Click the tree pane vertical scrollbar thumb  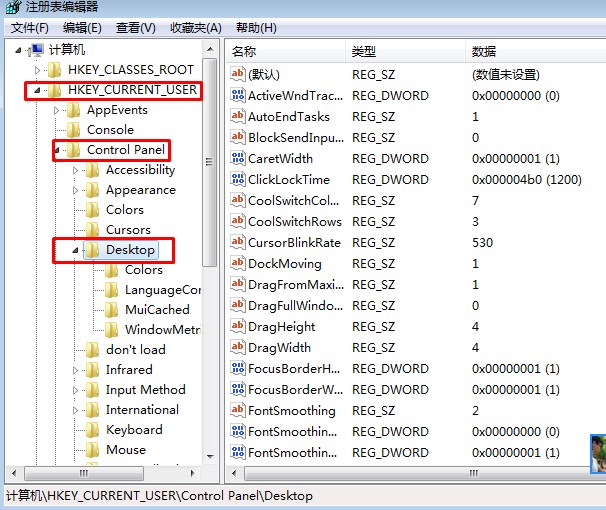pyautogui.click(x=209, y=162)
